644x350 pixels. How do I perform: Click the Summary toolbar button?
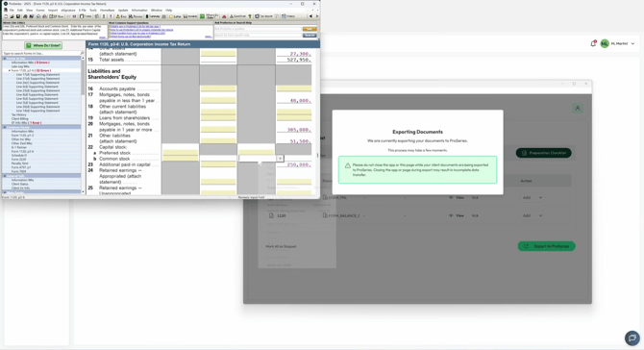(x=153, y=16)
